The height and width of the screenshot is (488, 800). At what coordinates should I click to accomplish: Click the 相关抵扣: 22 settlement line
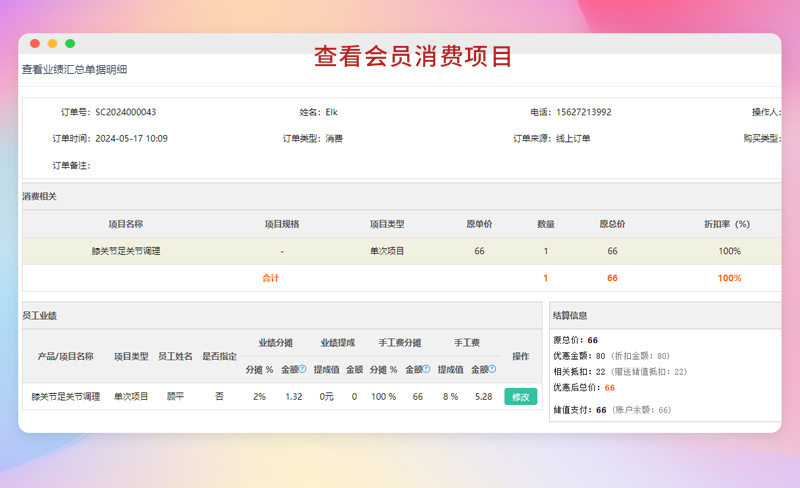(x=620, y=372)
